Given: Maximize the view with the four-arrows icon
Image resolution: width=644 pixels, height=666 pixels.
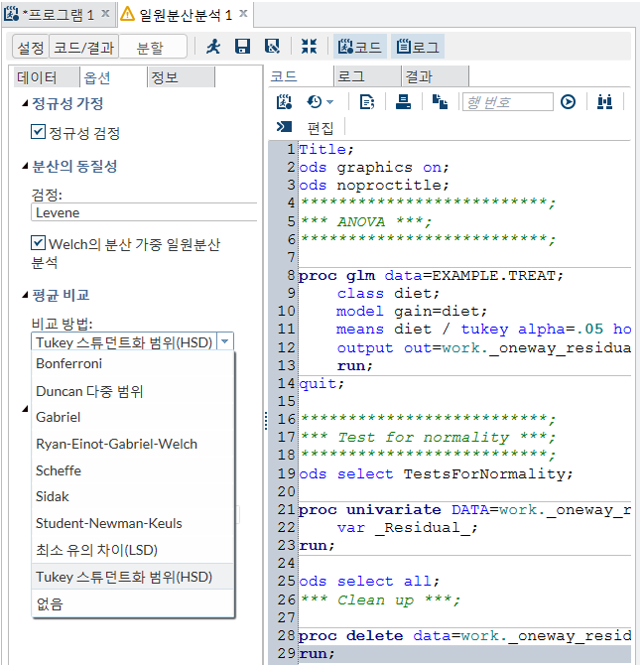Looking at the screenshot, I should click(x=309, y=47).
